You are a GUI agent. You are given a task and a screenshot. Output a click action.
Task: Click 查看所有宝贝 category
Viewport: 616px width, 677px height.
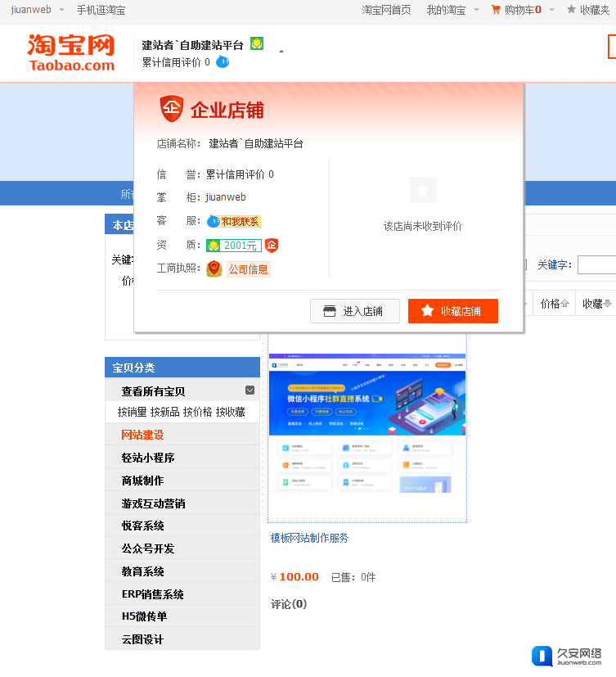153,391
